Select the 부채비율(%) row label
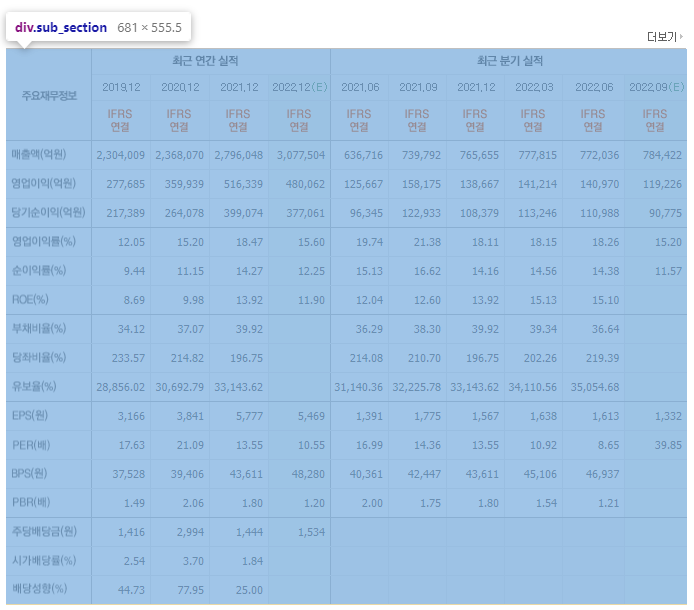Viewport: 694px width, 610px height. (39, 328)
